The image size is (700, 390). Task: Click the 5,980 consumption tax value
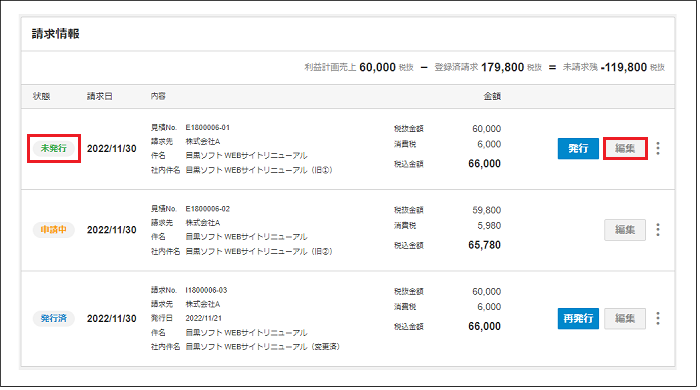(x=489, y=226)
